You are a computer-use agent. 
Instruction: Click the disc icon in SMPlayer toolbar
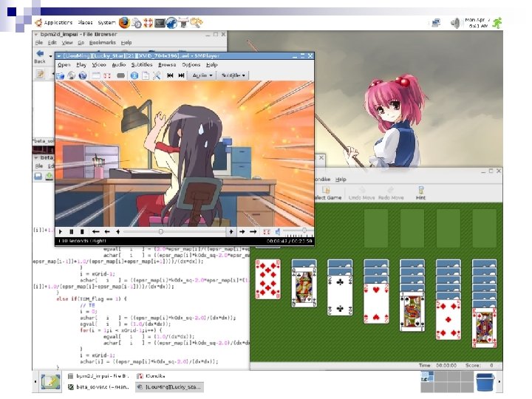click(x=71, y=75)
